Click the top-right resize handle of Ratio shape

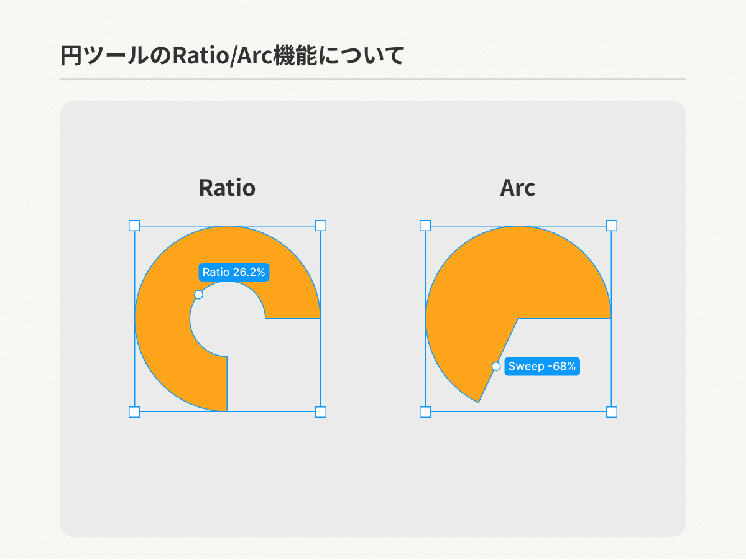[x=321, y=226]
